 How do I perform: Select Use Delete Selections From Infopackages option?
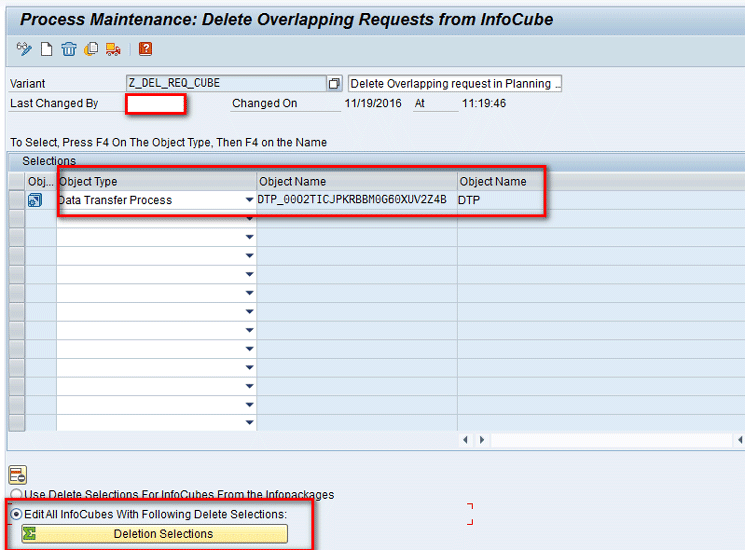coord(17,495)
